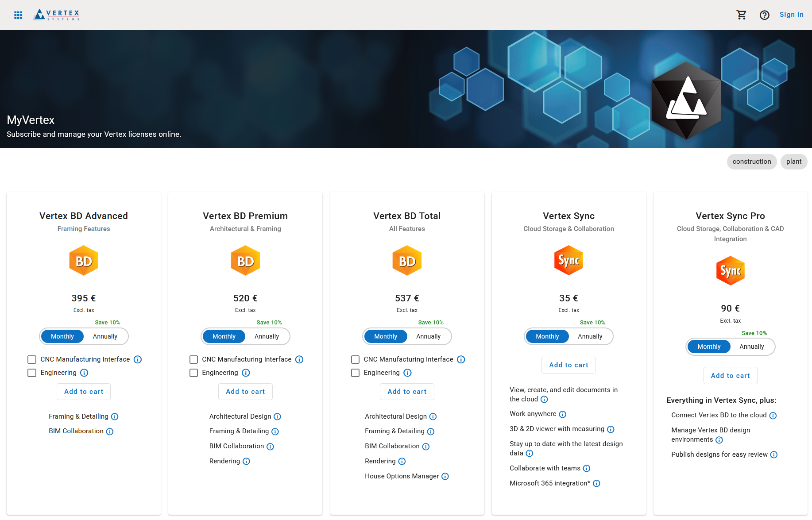This screenshot has width=812, height=520.
Task: Click the Vertex Sync Pro product icon
Action: click(x=730, y=271)
